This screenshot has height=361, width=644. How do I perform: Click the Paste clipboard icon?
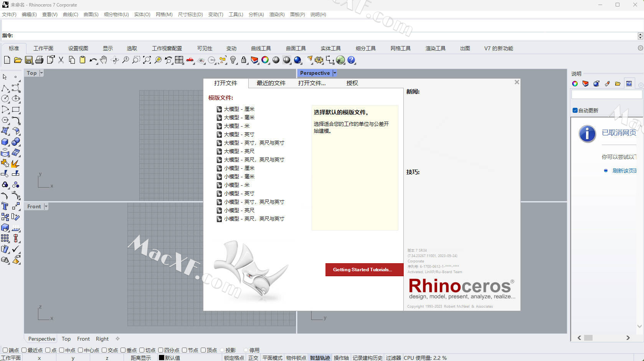pyautogui.click(x=83, y=60)
